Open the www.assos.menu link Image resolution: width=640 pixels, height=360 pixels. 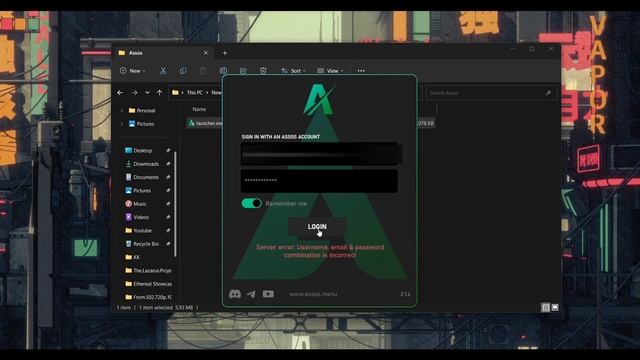coord(313,294)
